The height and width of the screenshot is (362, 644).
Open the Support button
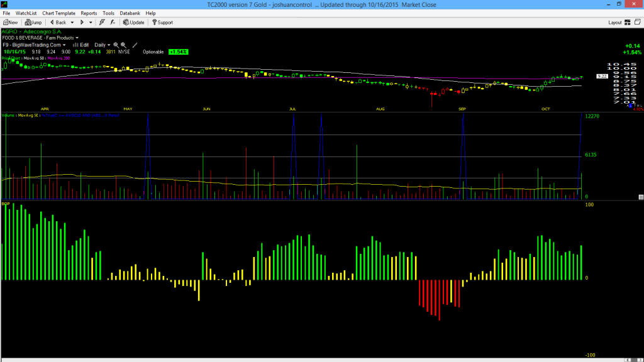(x=163, y=23)
